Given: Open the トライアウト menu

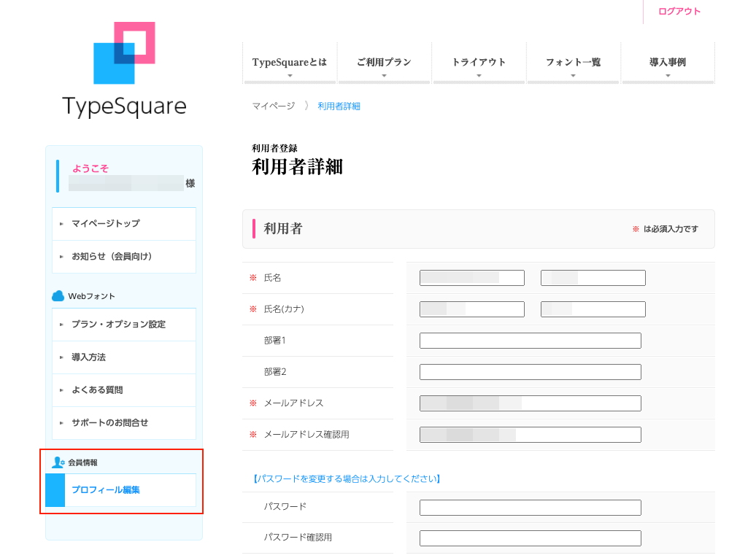Looking at the screenshot, I should (x=479, y=63).
